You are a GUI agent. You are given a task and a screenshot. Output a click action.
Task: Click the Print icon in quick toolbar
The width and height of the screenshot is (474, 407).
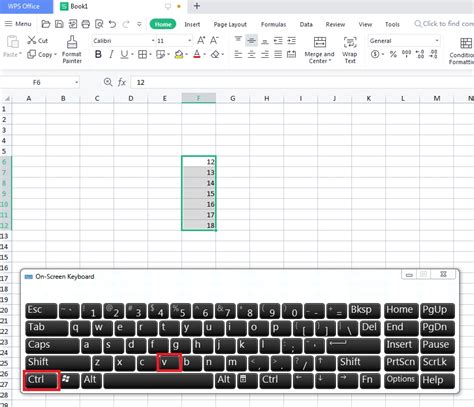[x=86, y=24]
